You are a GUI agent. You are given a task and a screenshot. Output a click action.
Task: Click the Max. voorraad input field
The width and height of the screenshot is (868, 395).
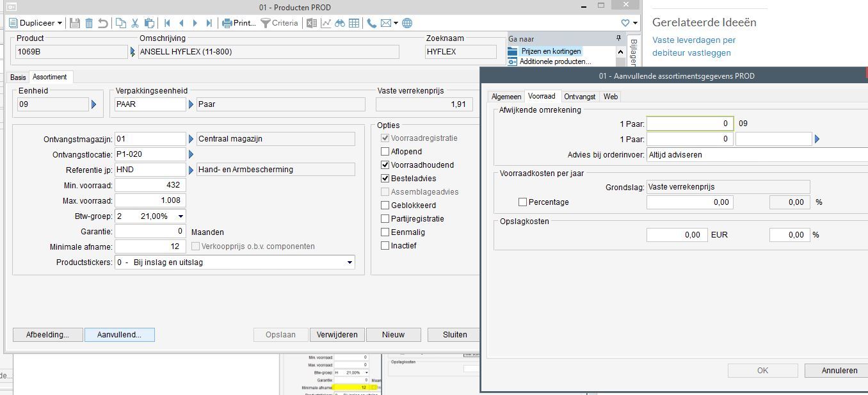tap(150, 201)
